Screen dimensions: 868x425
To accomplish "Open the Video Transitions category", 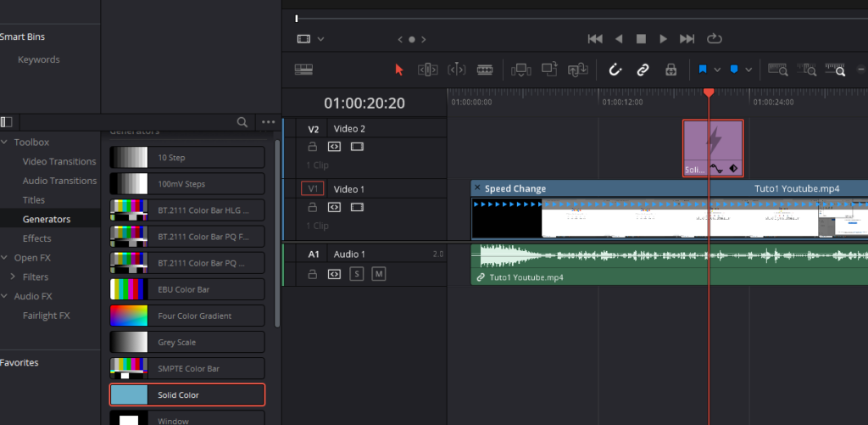I will pos(59,161).
